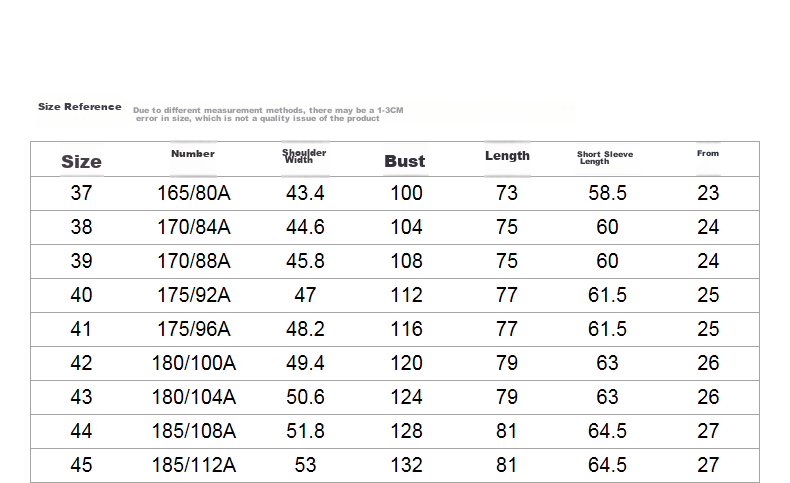790x483 pixels.
Task: Select the Shoulder Width header
Action: pos(304,156)
